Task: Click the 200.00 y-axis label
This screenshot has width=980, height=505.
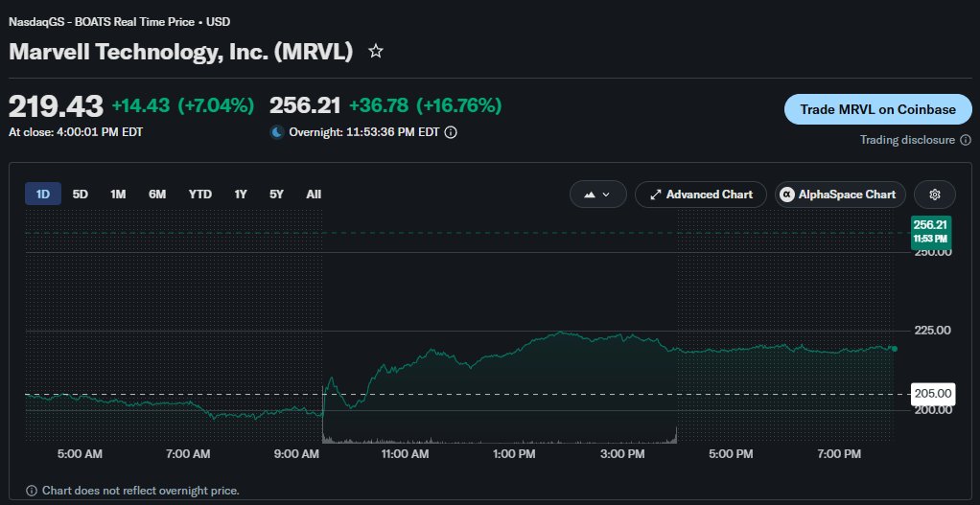Action: pos(933,410)
